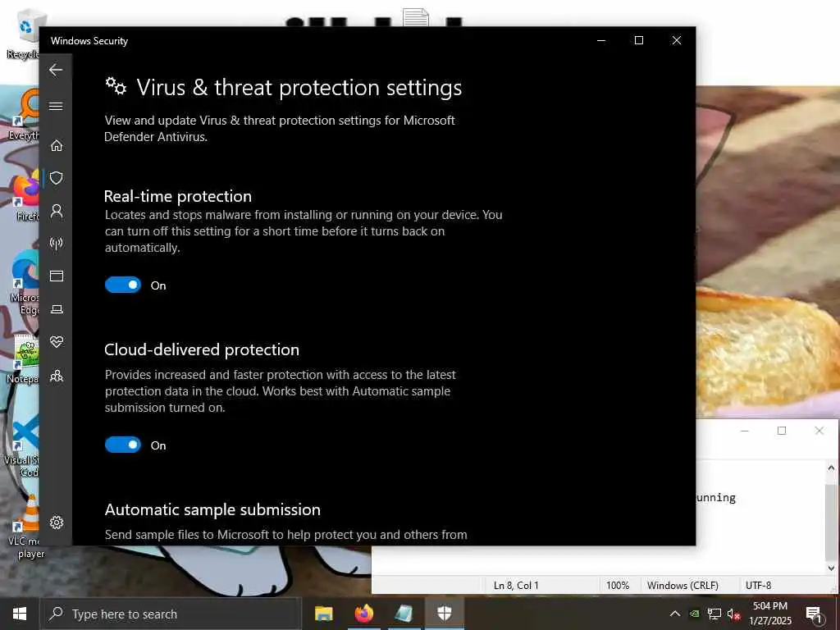Viewport: 840px width, 630px height.
Task: Open File Explorer from the taskbar
Action: (323, 614)
